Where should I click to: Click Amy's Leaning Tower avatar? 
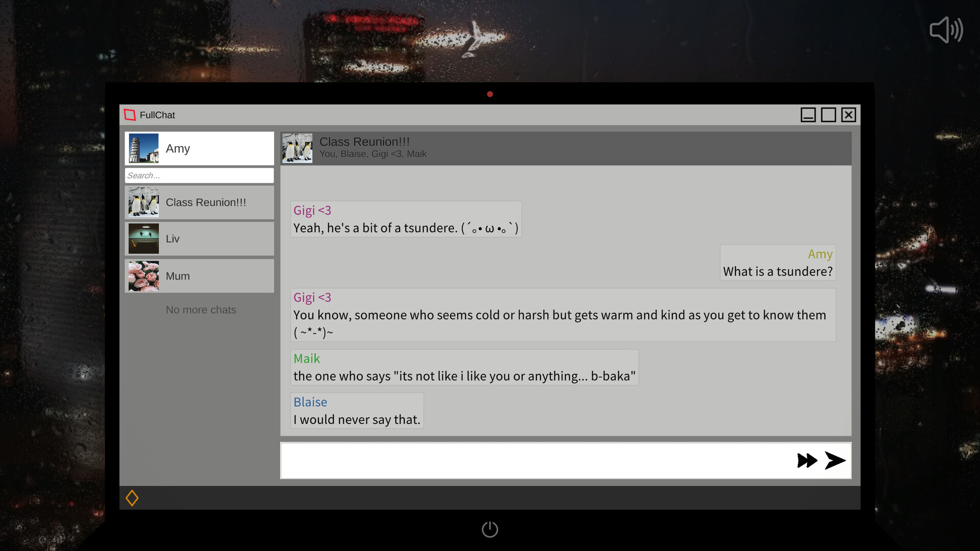pyautogui.click(x=143, y=148)
